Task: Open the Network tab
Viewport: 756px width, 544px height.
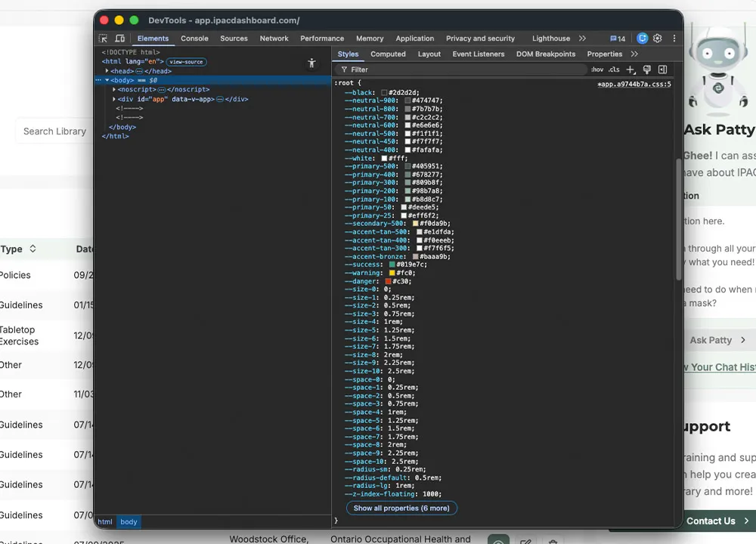Action: pos(274,39)
